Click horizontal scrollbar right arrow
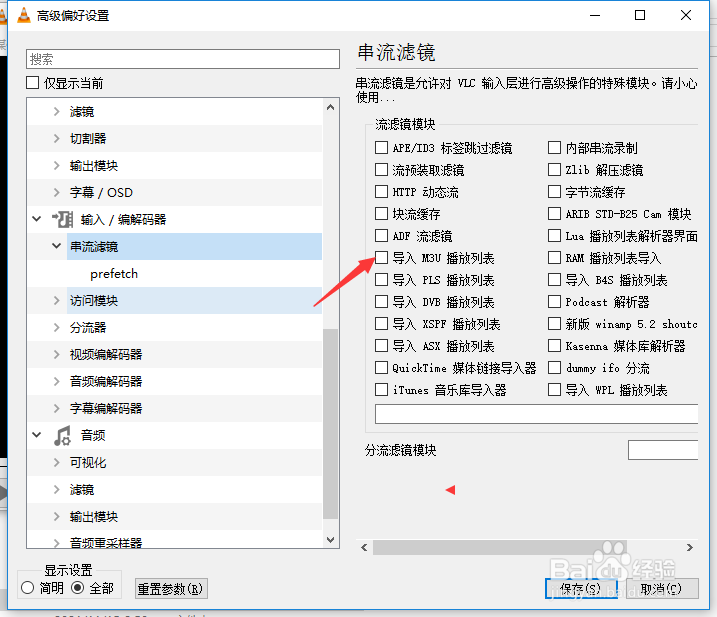The image size is (717, 617). (x=690, y=547)
